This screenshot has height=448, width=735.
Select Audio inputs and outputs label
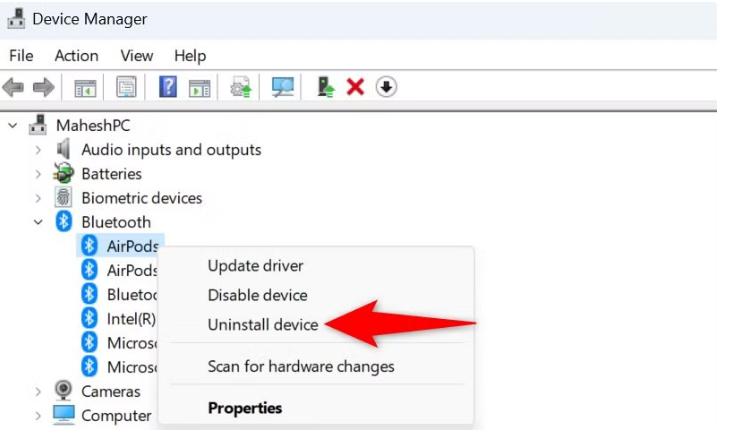click(x=171, y=149)
